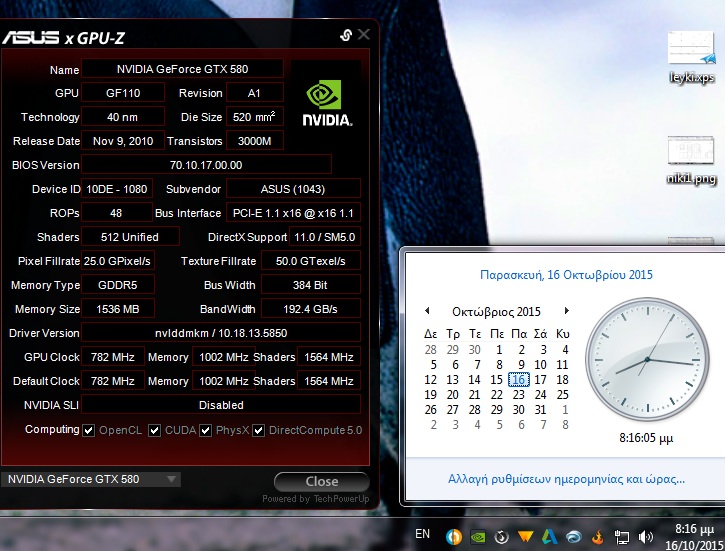
Task: Click the taskbar clock showing 8:16 μμ
Action: (695, 537)
